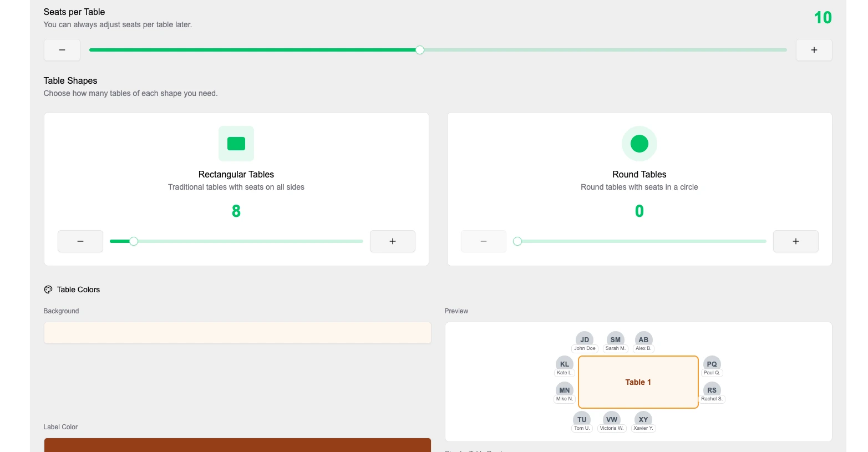Open the Label Color picker
This screenshot has height=452, width=868.
pyautogui.click(x=237, y=445)
